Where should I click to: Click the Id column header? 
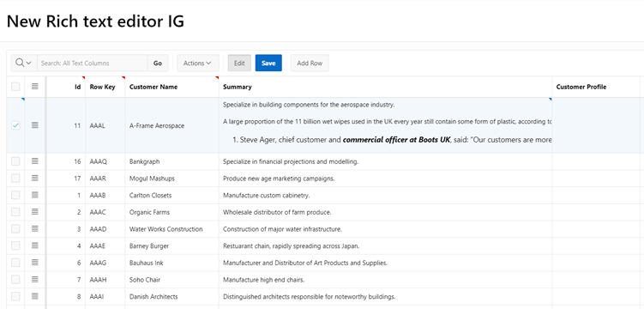66,87
